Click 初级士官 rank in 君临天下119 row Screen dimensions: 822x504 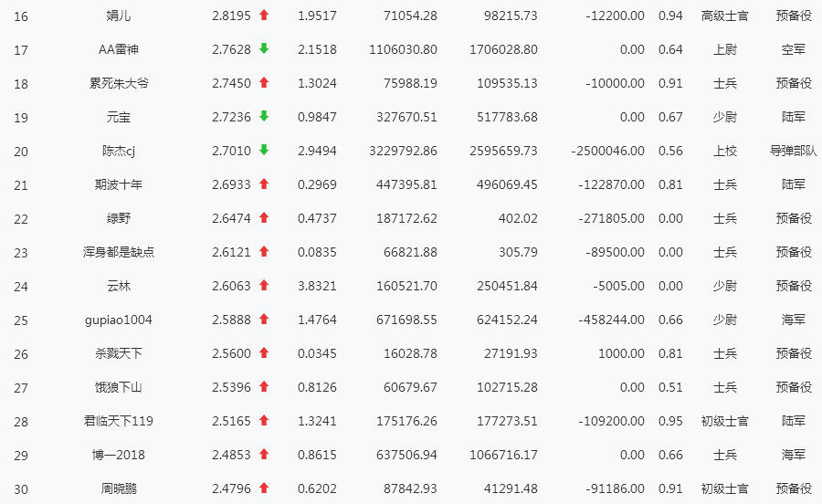tap(725, 421)
